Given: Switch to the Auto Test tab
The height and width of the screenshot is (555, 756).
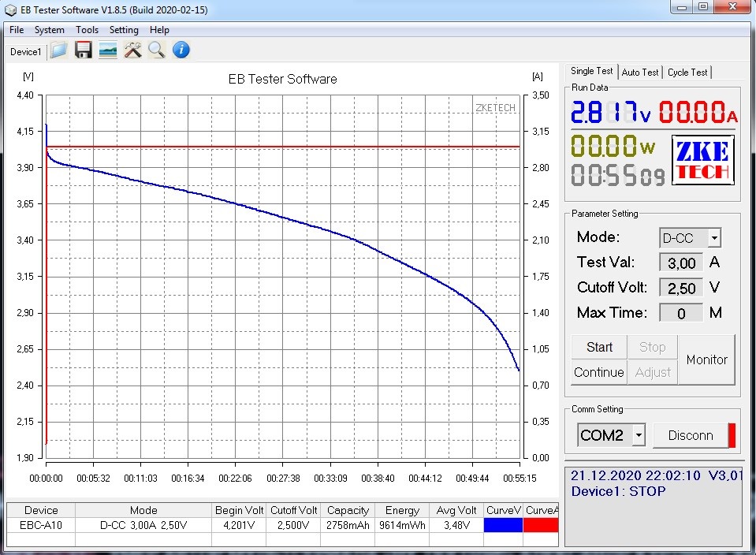Looking at the screenshot, I should 639,72.
